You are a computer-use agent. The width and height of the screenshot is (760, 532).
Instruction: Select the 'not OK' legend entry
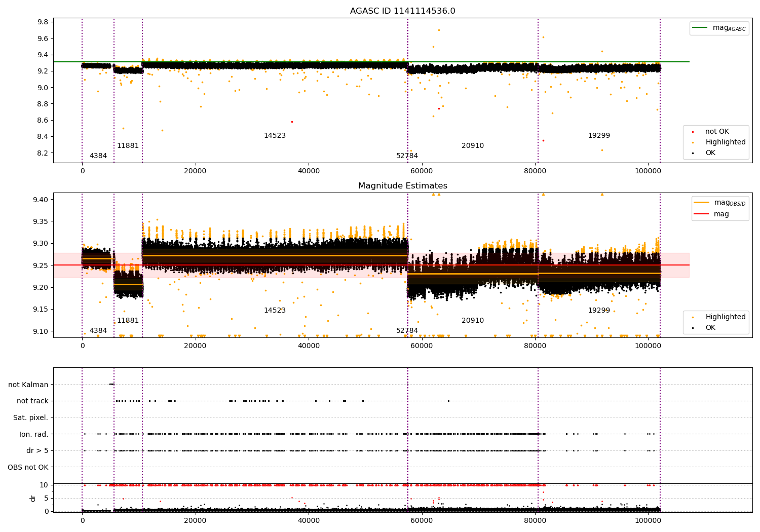click(x=717, y=132)
